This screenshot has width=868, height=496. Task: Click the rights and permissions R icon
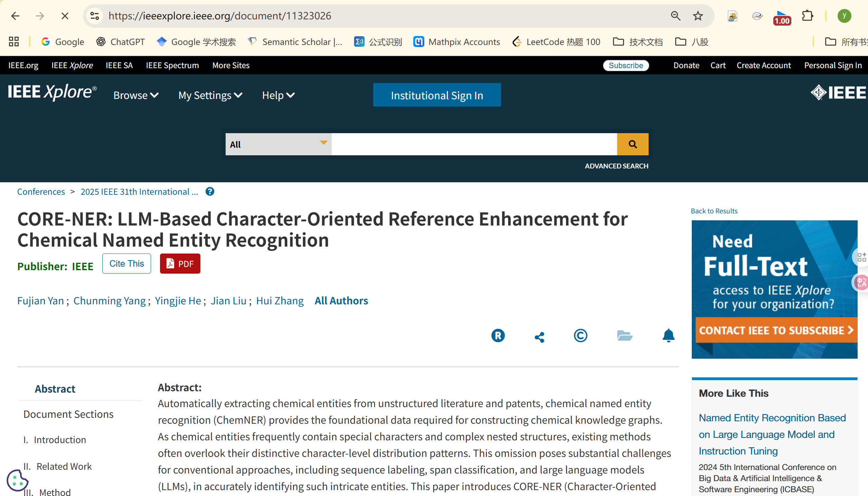(x=498, y=336)
